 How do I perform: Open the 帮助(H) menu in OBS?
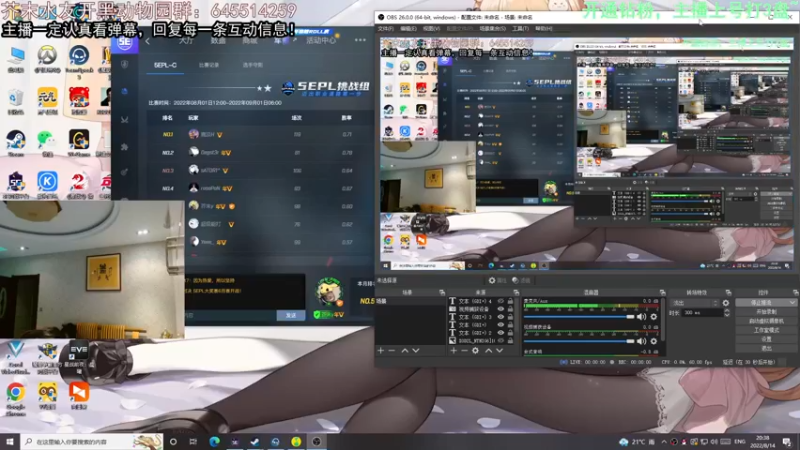544,29
